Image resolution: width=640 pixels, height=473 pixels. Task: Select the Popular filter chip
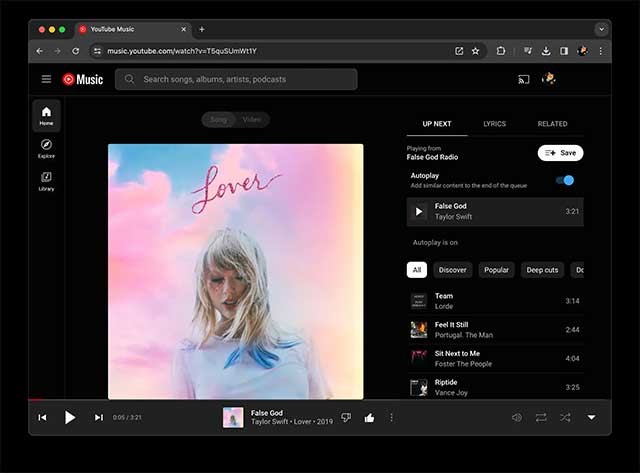[496, 270]
